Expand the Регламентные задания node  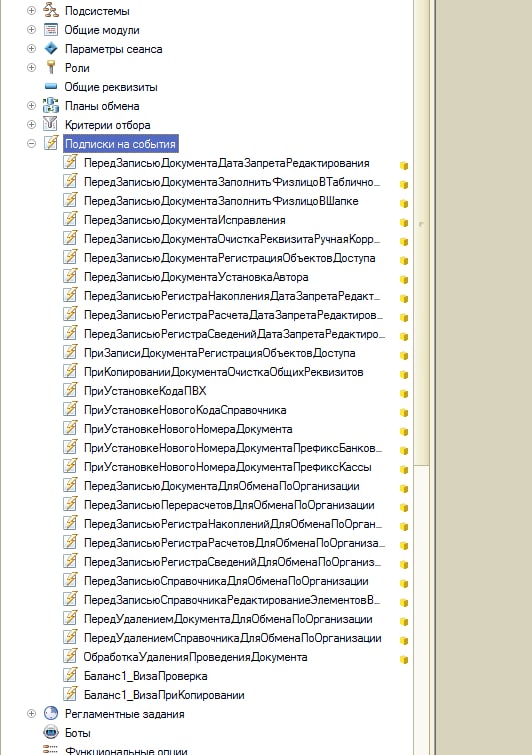coord(31,714)
